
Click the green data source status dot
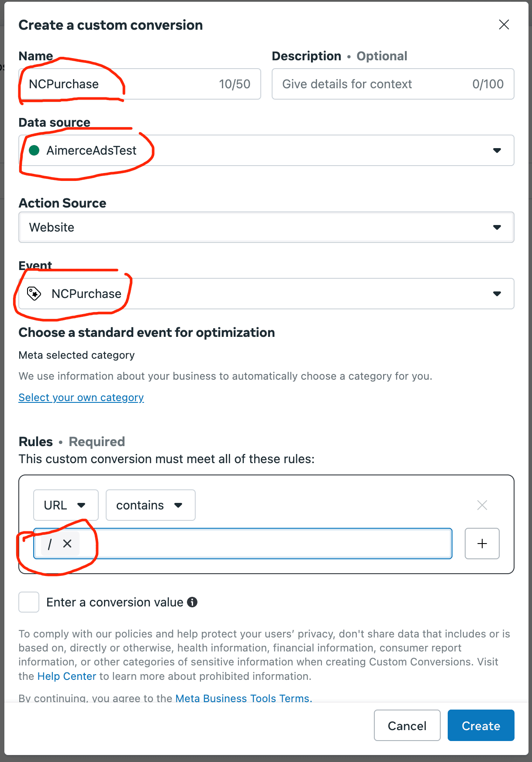34,150
